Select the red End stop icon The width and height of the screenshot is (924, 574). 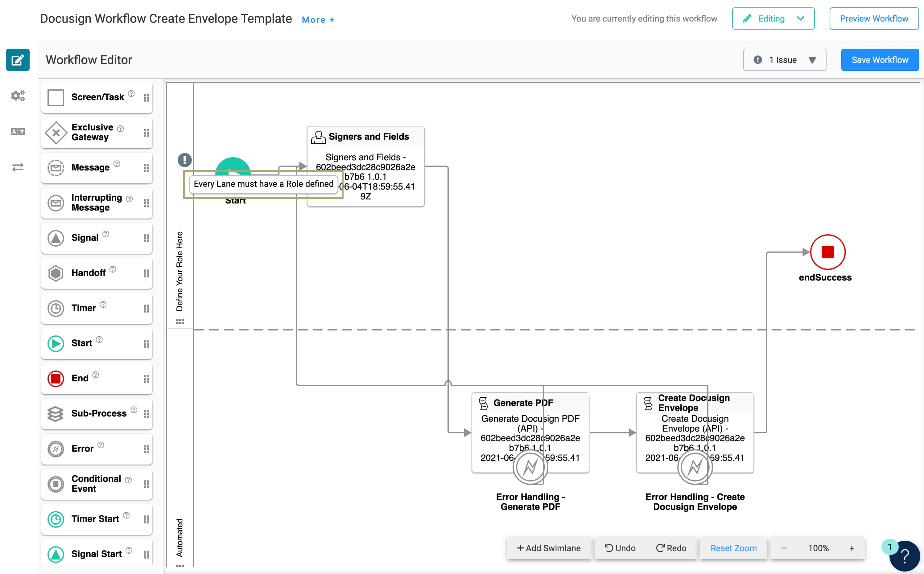(x=56, y=379)
